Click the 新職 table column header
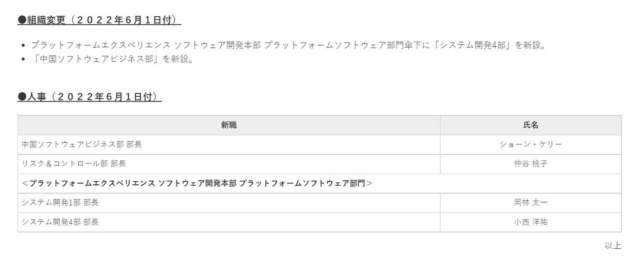The height and width of the screenshot is (265, 644). (229, 125)
